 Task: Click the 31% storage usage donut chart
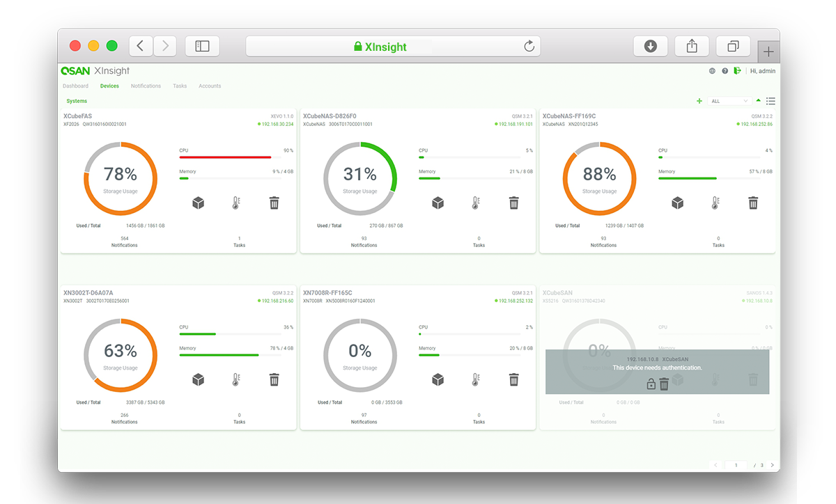click(x=360, y=179)
